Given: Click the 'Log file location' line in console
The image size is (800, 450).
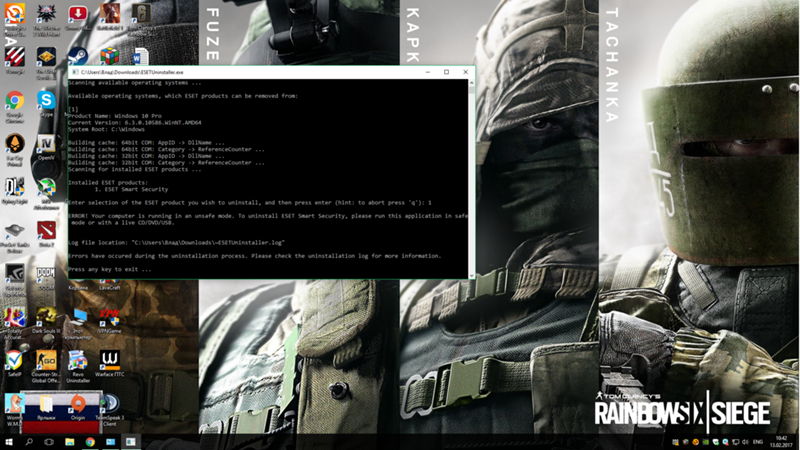Looking at the screenshot, I should click(177, 243).
